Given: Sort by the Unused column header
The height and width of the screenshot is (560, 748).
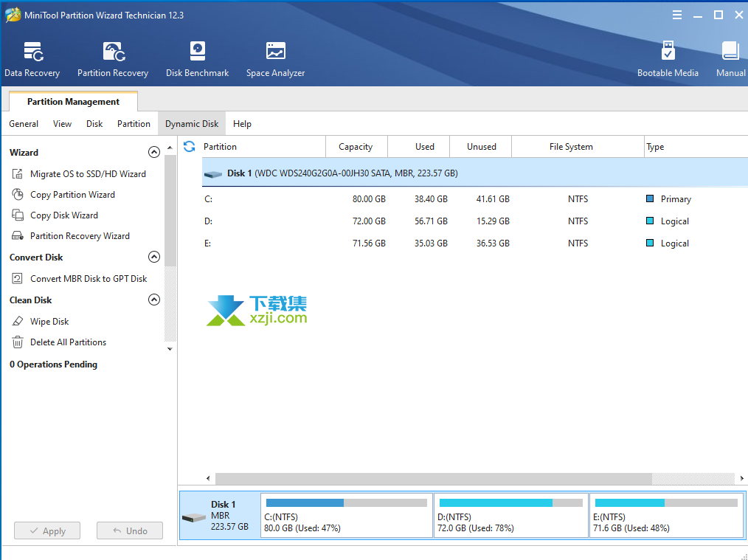Looking at the screenshot, I should click(x=482, y=146).
